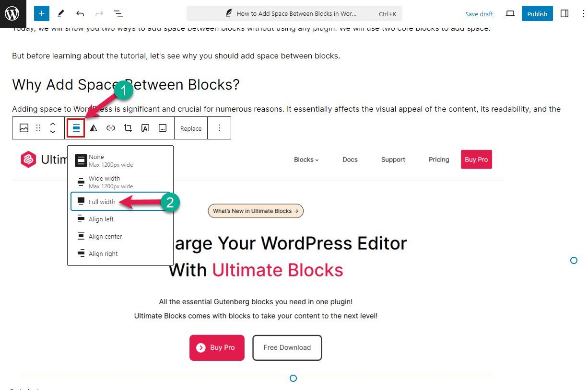Switch to editing tools with the pencil icon
Viewport: 588px width, 390px height.
(60, 13)
